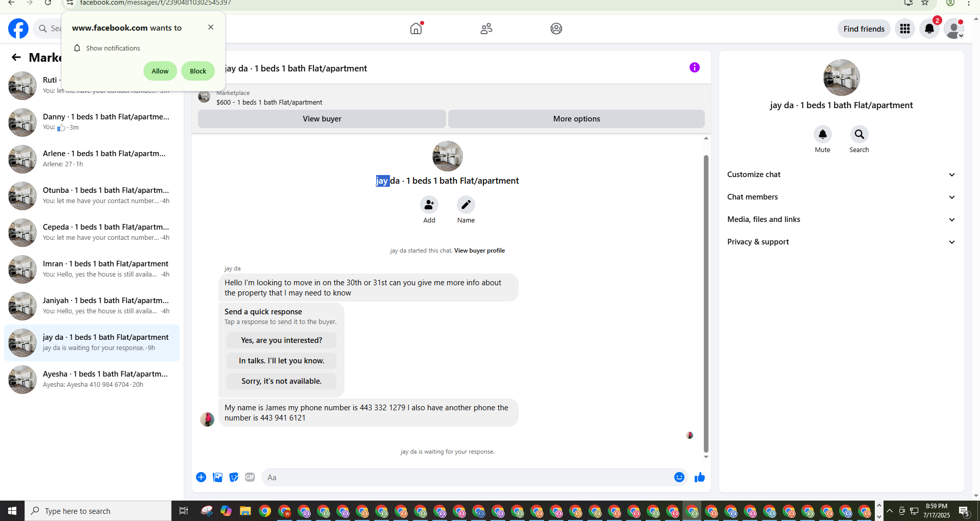The height and width of the screenshot is (521, 980).
Task: Block Facebook notifications
Action: click(x=198, y=71)
